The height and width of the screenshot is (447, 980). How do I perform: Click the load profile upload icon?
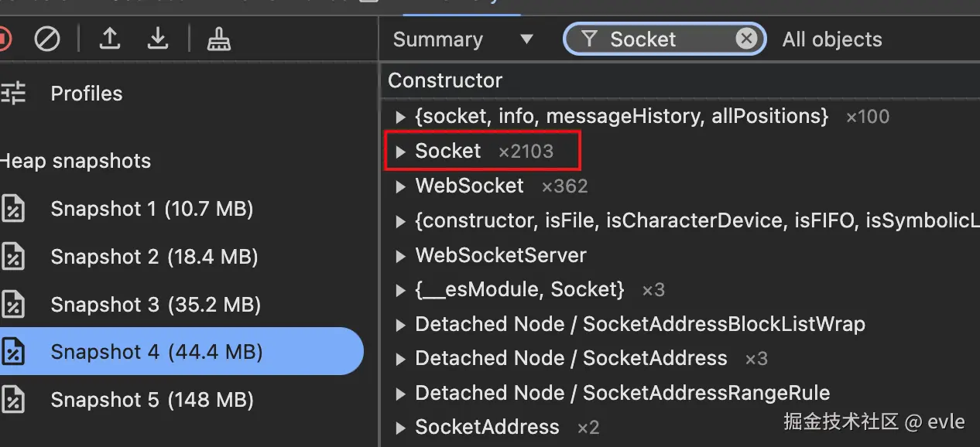(110, 39)
